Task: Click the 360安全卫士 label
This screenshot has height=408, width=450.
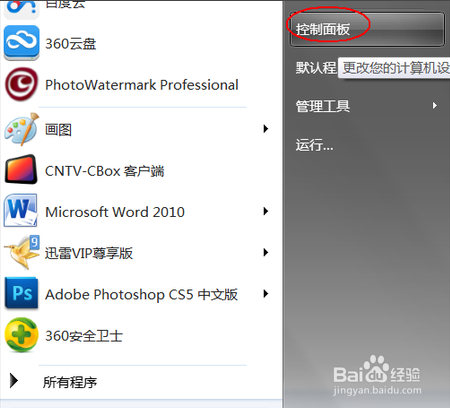Action: coord(84,336)
